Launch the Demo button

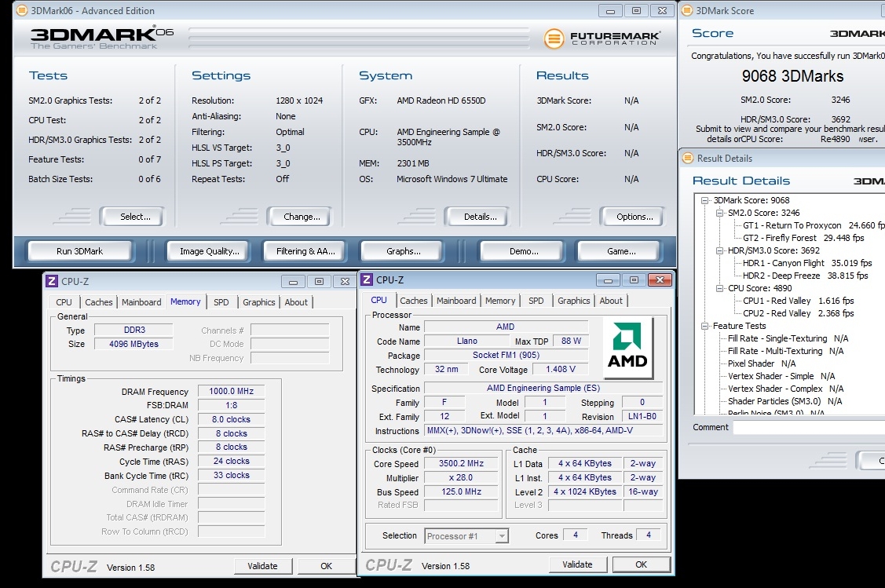click(523, 251)
